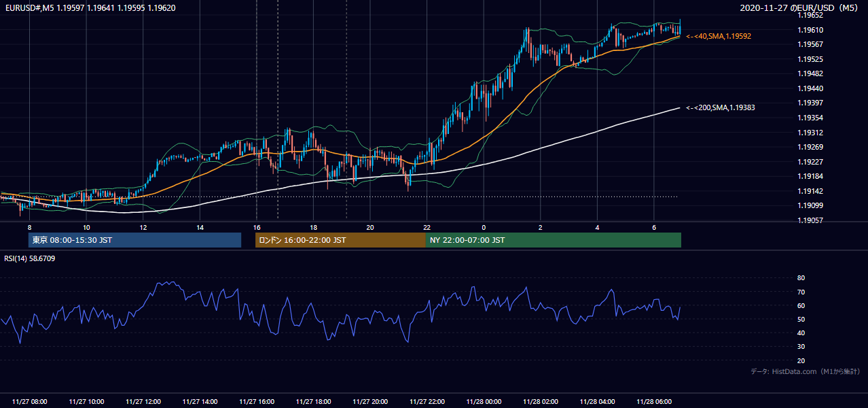This screenshot has width=868, height=408.
Task: Click hour tick 12 under the price chart
Action: (x=143, y=227)
